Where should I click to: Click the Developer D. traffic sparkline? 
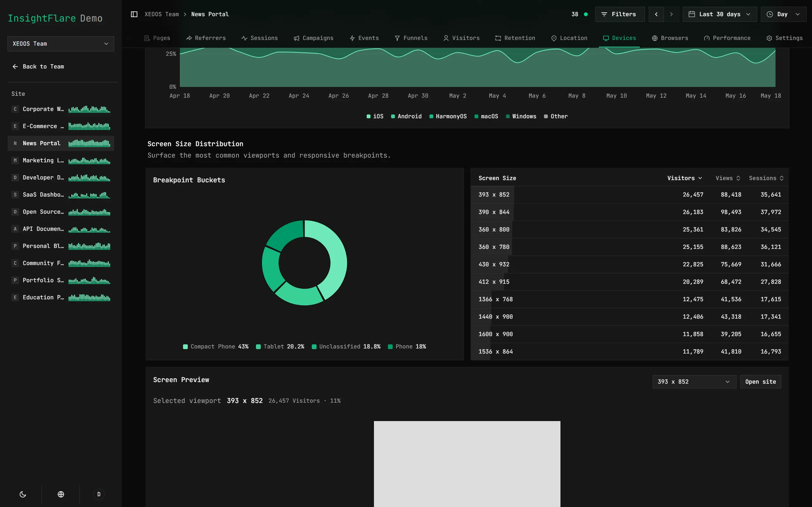click(89, 177)
